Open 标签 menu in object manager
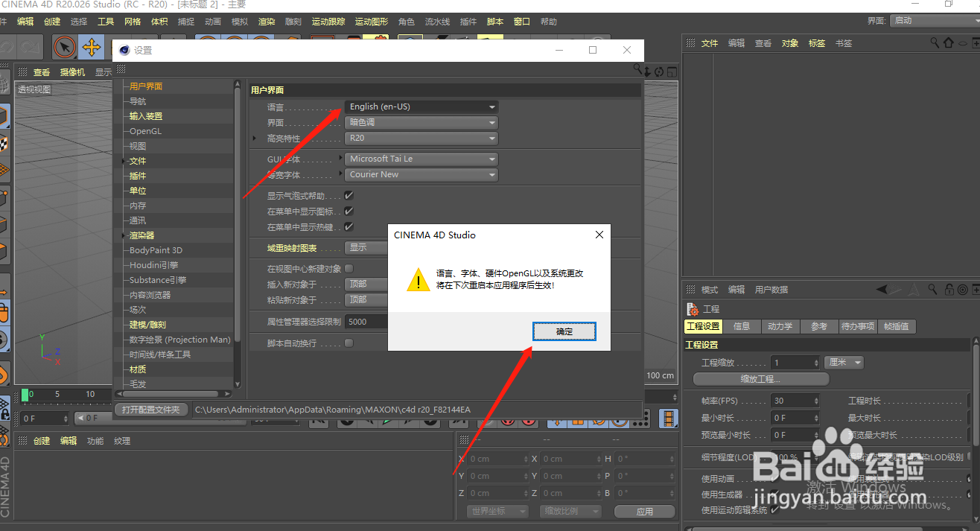 pyautogui.click(x=817, y=43)
